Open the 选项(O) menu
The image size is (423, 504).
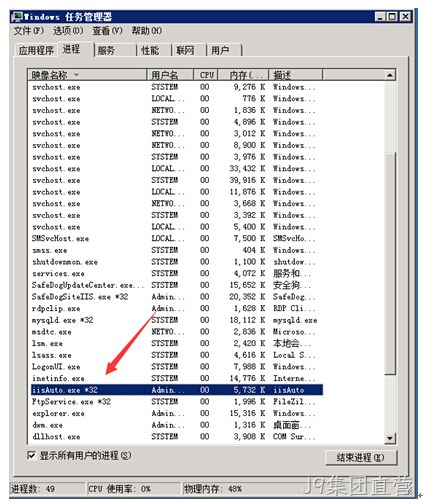(68, 31)
